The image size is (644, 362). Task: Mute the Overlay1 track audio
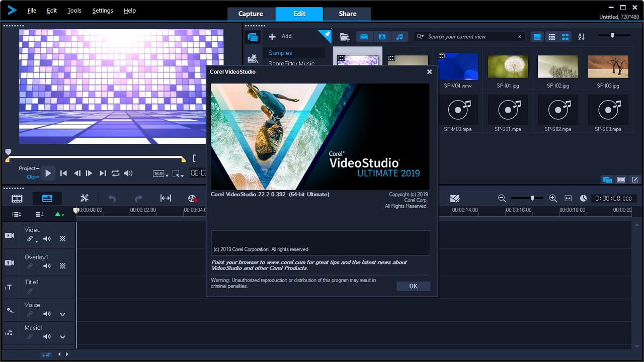point(47,266)
